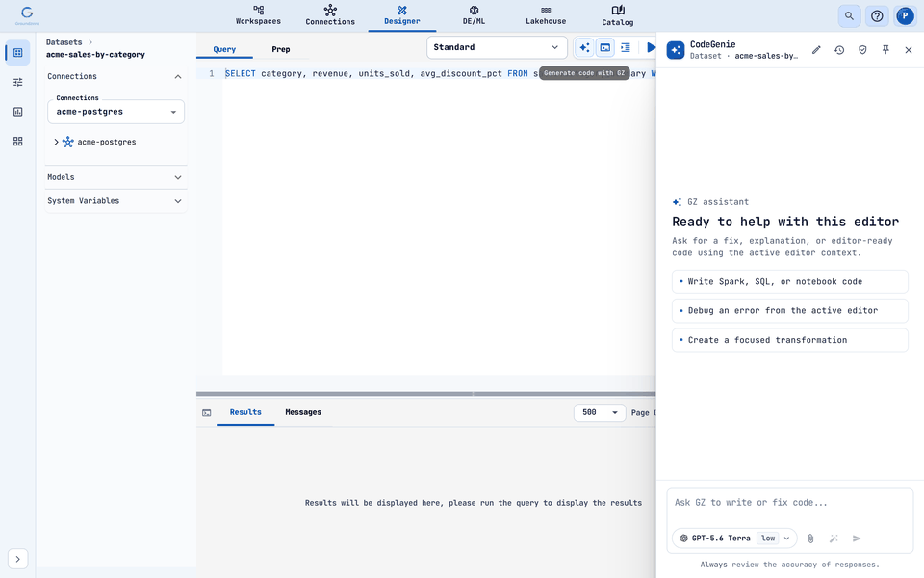
Task: Open the Catalog section
Action: (x=618, y=15)
